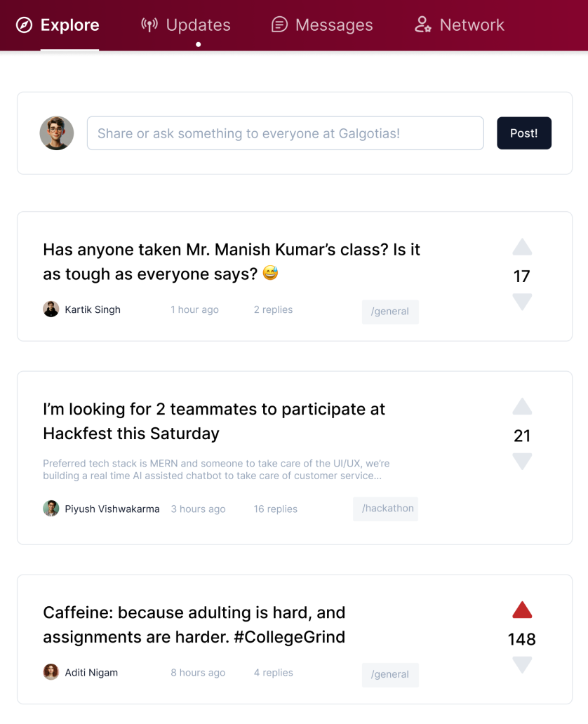Focus the share or ask input field
Image resolution: width=588 pixels, height=724 pixels.
coord(285,133)
